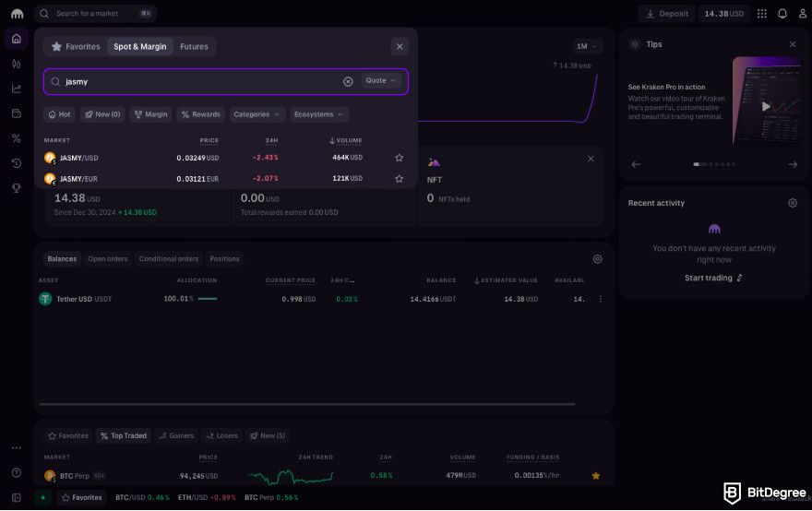Select Top Traded markets tab
The image size is (812, 511).
click(124, 436)
